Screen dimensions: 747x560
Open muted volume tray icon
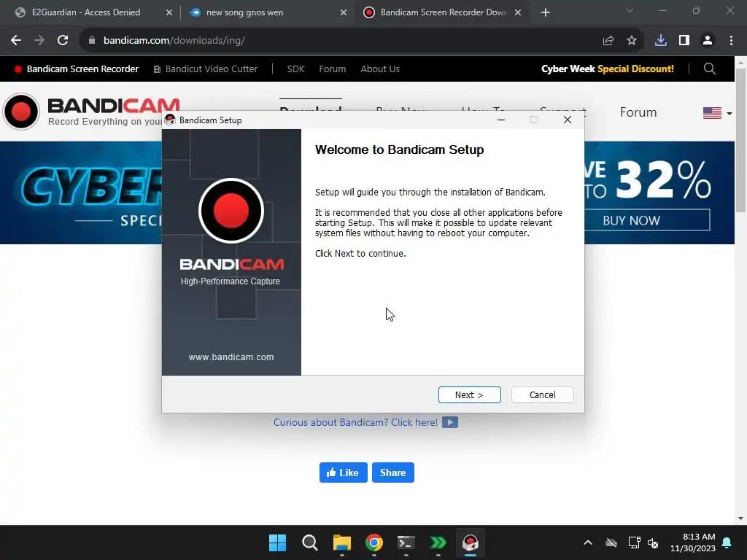click(653, 542)
